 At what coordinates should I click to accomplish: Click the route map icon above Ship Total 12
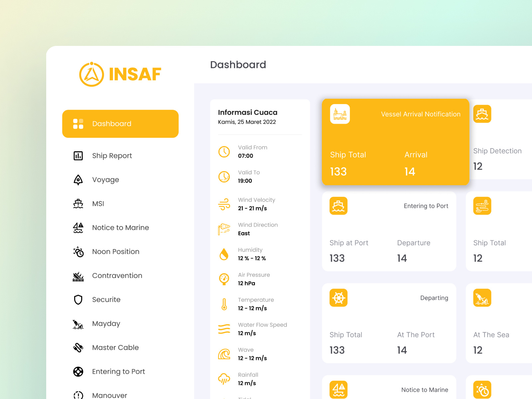pos(482,206)
